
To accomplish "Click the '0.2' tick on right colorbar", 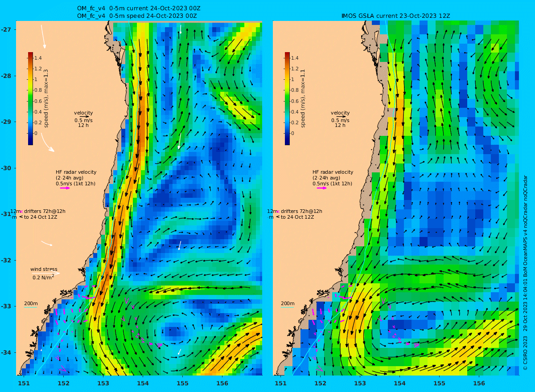I will click(x=295, y=122).
